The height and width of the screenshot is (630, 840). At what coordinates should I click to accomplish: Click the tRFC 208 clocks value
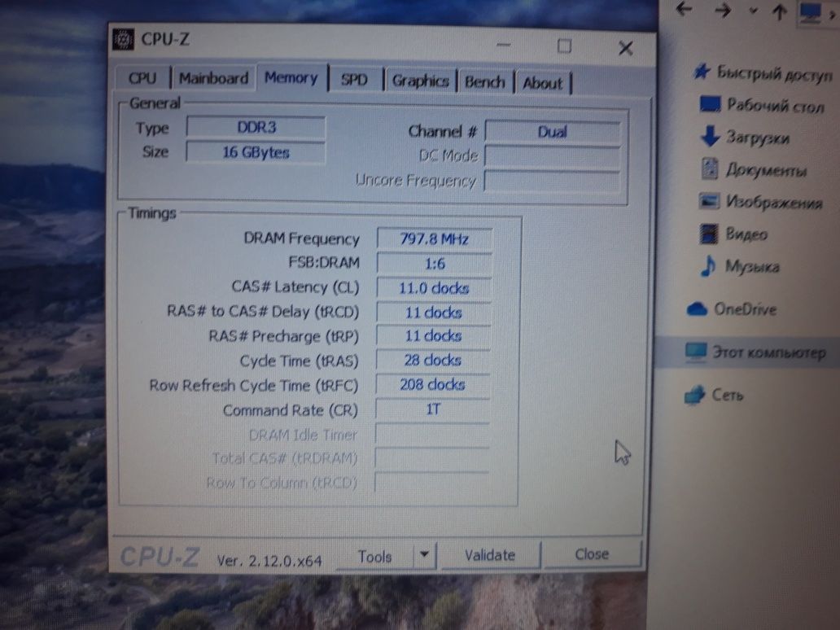[x=432, y=385]
